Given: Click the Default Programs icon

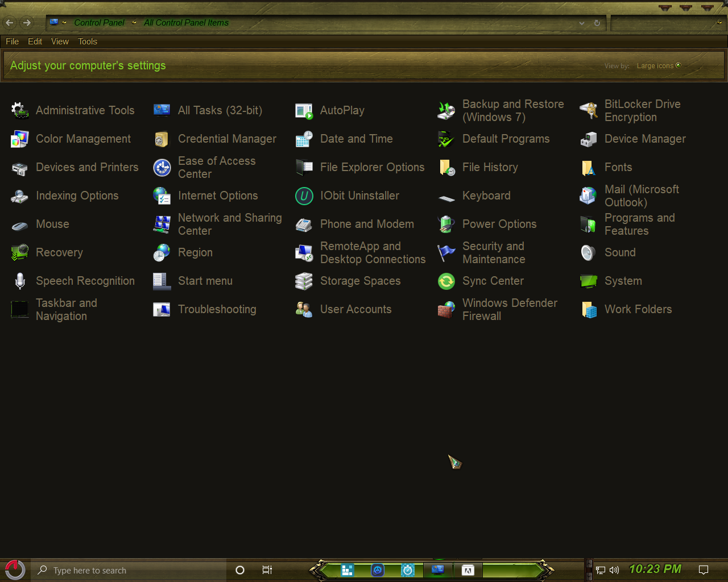Looking at the screenshot, I should [x=446, y=139].
